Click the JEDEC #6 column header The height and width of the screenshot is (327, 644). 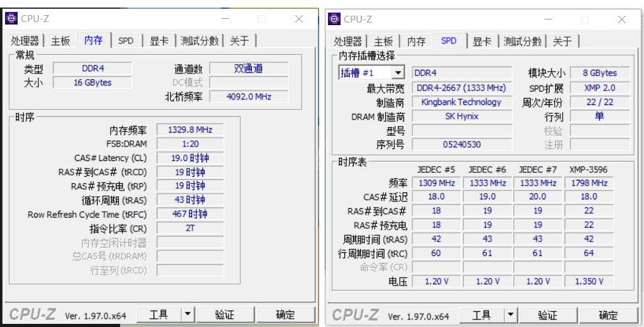click(487, 169)
